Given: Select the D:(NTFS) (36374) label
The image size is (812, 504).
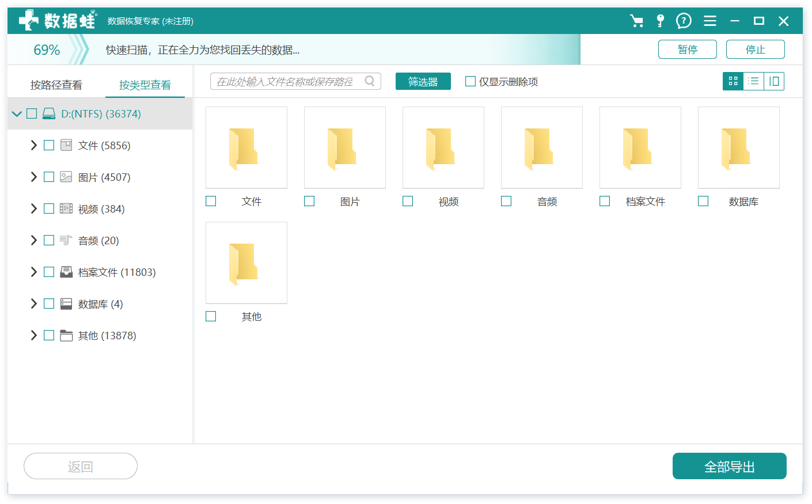Looking at the screenshot, I should point(101,113).
